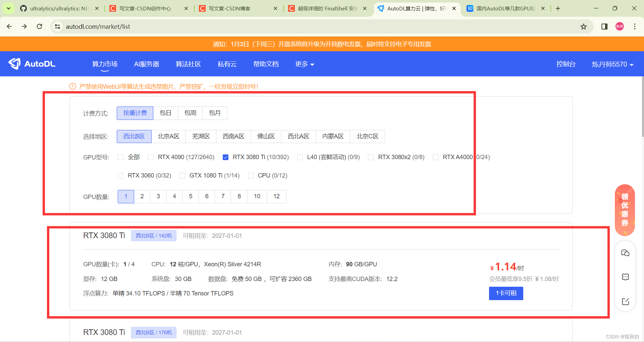Go forward in browser history
Image resolution: width=644 pixels, height=342 pixels.
pos(24,26)
